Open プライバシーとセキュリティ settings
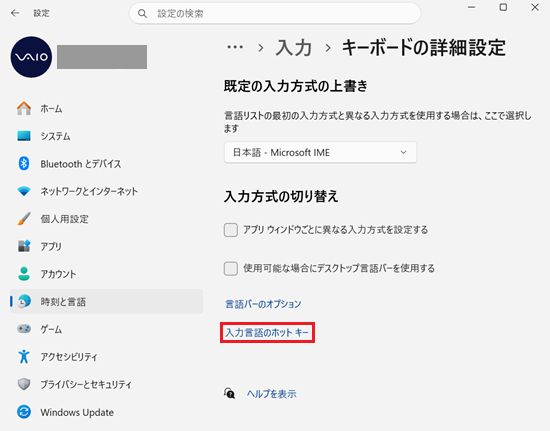The width and height of the screenshot is (550, 431). pos(106,384)
